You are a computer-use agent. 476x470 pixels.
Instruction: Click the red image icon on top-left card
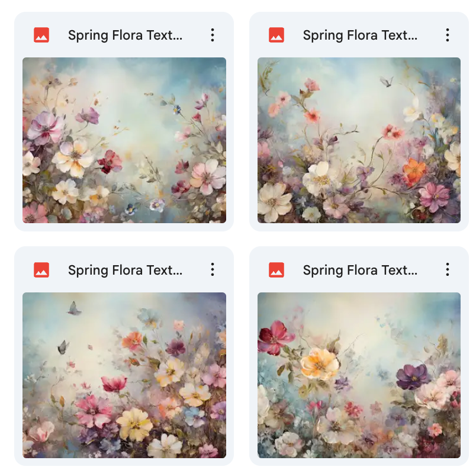[41, 35]
